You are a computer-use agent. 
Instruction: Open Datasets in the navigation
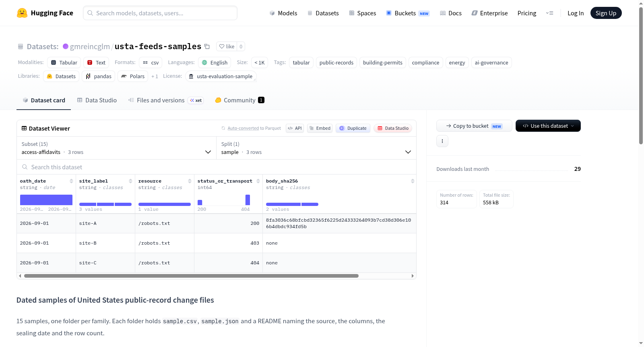pos(323,13)
